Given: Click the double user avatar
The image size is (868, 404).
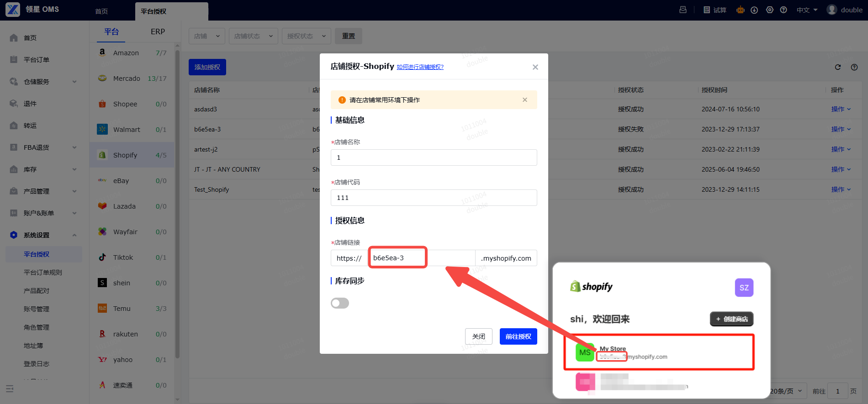Looking at the screenshot, I should (x=832, y=10).
